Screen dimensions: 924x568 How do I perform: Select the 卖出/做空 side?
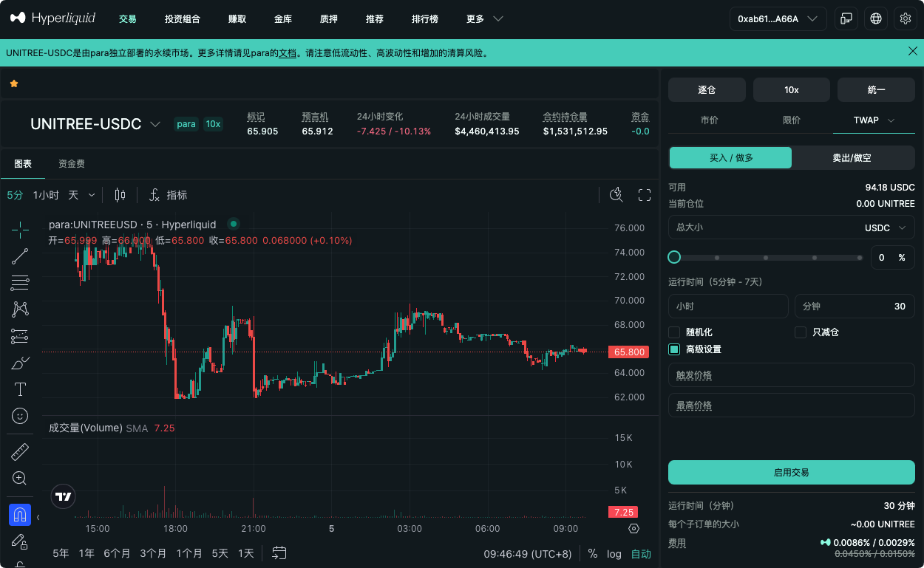coord(853,158)
